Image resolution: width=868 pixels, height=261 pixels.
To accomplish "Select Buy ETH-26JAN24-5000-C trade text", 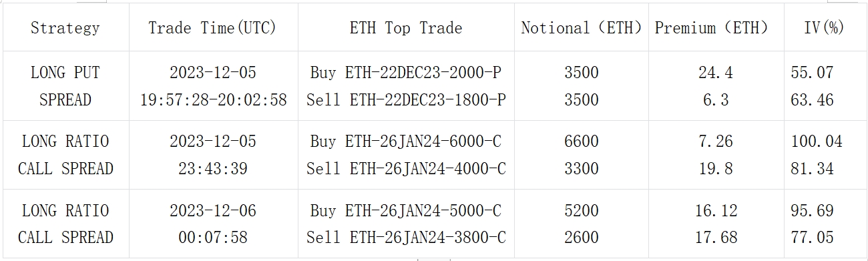I will (x=405, y=211).
